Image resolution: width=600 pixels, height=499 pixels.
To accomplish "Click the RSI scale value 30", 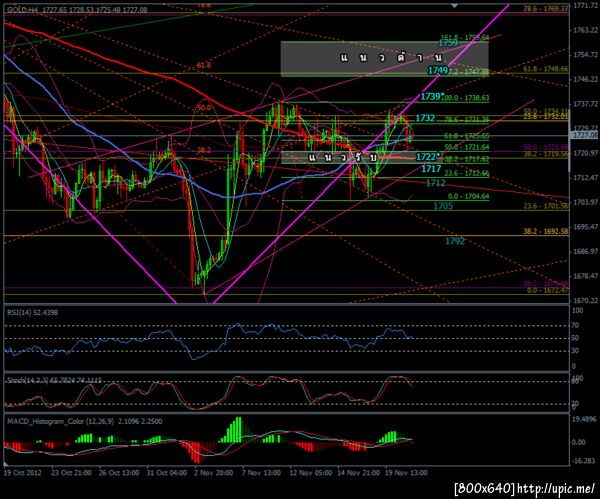I will pyautogui.click(x=575, y=351).
